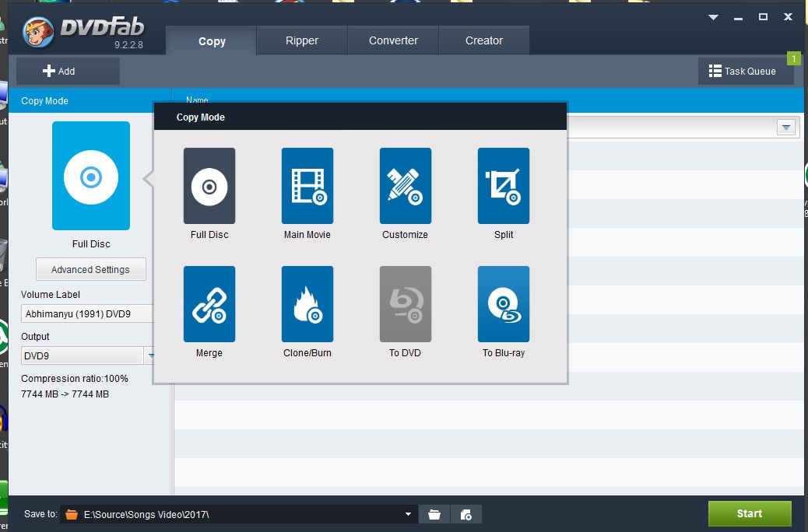
Task: Select the To Blu-ray mode icon
Action: (x=503, y=304)
